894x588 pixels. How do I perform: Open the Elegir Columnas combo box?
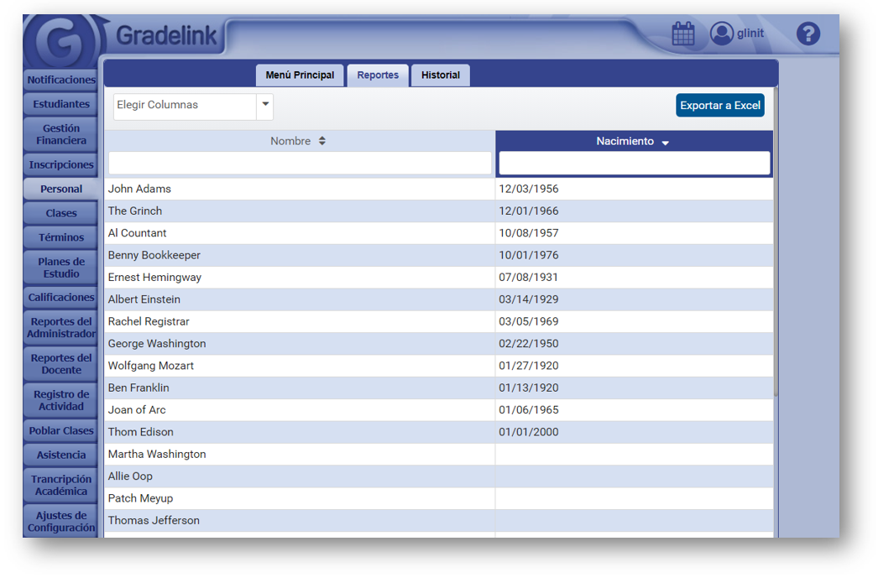point(185,106)
